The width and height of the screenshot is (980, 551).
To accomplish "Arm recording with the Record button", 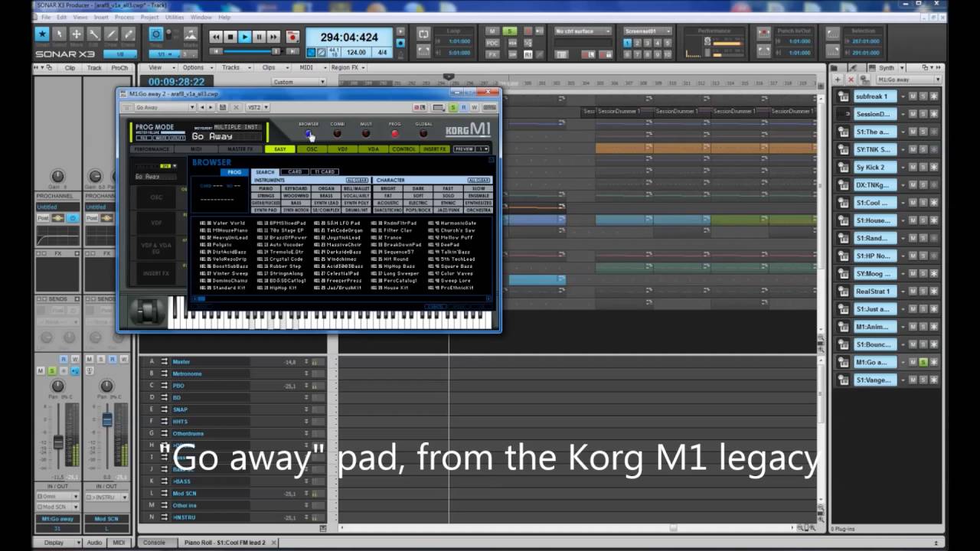I will (292, 36).
